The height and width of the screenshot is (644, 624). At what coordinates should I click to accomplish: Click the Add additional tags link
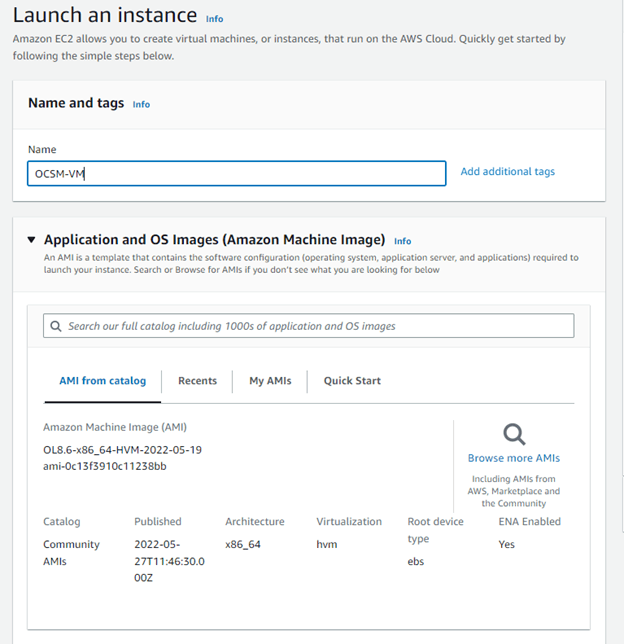(x=507, y=172)
